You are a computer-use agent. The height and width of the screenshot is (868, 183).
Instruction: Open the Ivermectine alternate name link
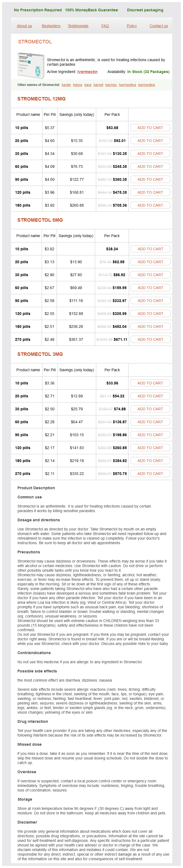coord(146,85)
